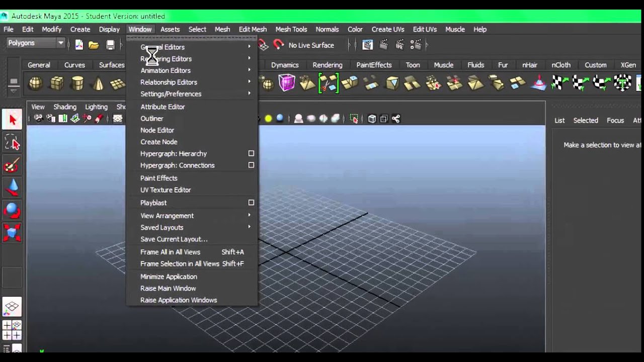The width and height of the screenshot is (644, 362).
Task: Open Hypergraph: Hierarchy option box
Action: click(251, 153)
